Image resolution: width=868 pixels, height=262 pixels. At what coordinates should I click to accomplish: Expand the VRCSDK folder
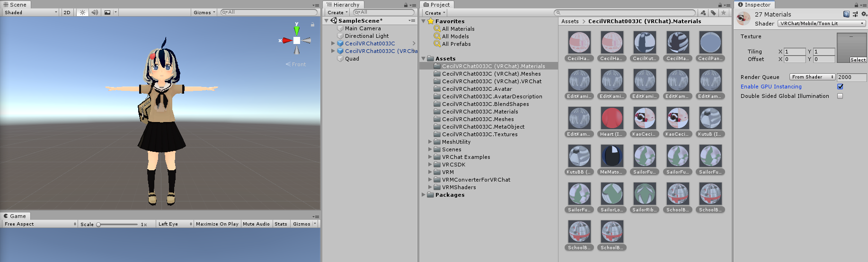(430, 165)
